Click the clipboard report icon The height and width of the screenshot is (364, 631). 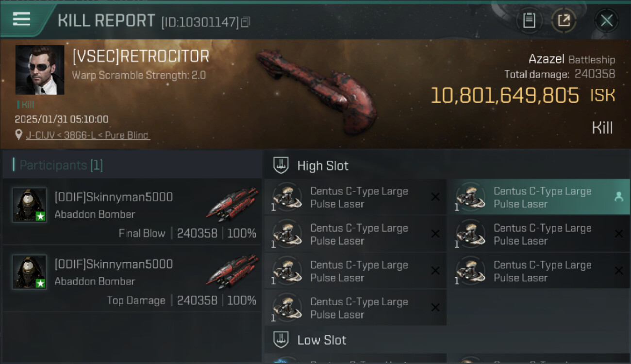[x=529, y=21]
